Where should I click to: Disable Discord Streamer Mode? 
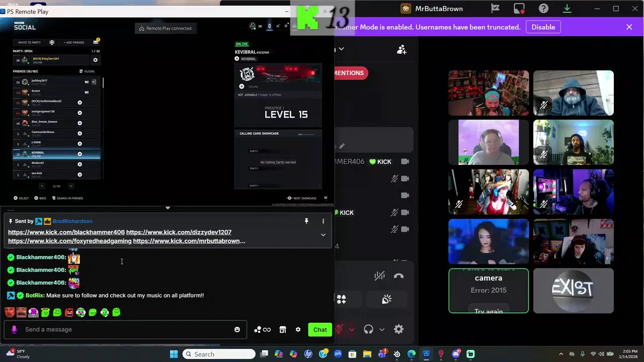pyautogui.click(x=543, y=27)
